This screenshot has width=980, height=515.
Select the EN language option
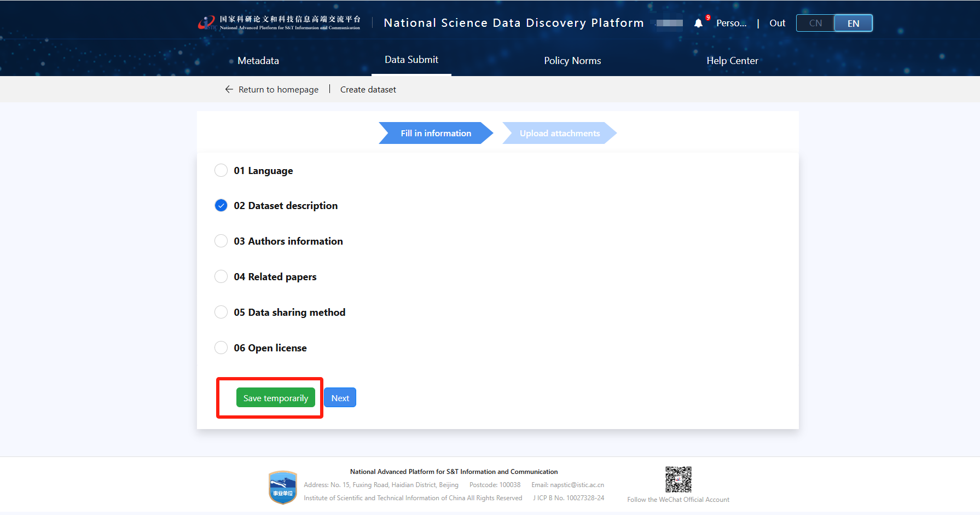[853, 23]
